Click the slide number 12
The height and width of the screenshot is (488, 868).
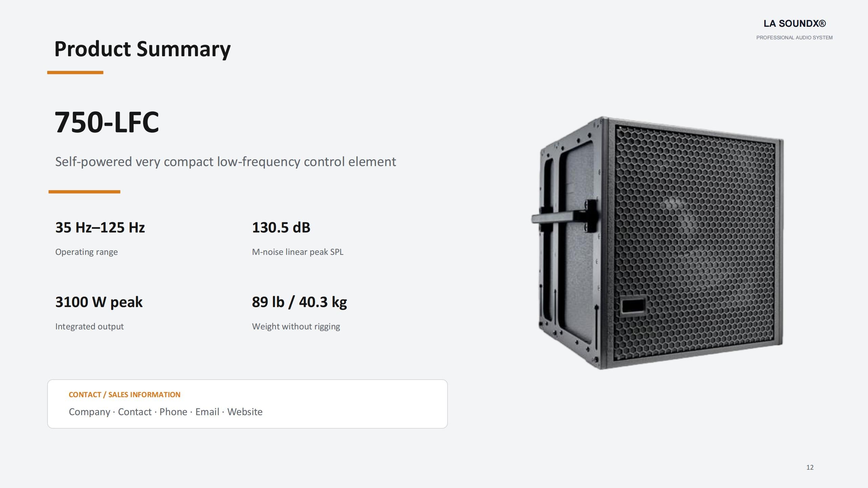810,467
